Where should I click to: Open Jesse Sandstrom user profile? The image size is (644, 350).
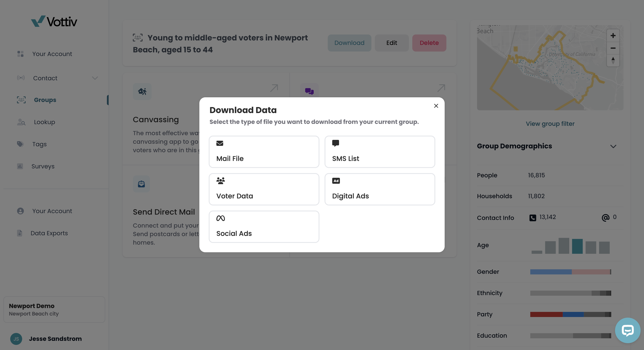[x=55, y=339]
